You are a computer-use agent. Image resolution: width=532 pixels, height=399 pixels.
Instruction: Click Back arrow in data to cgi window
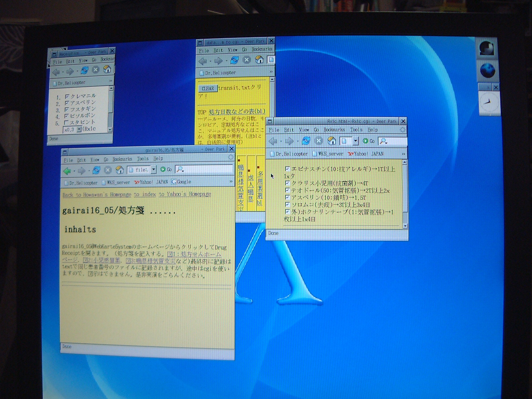pyautogui.click(x=203, y=61)
